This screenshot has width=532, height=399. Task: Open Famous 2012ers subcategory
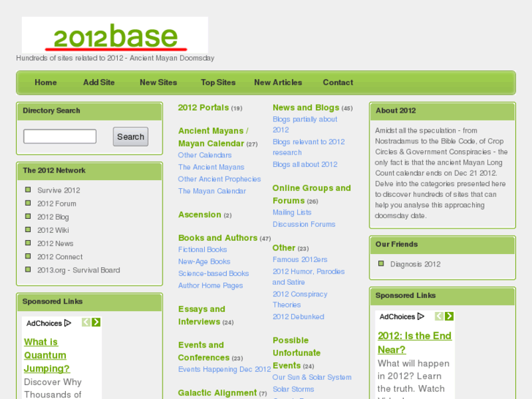[x=299, y=259]
